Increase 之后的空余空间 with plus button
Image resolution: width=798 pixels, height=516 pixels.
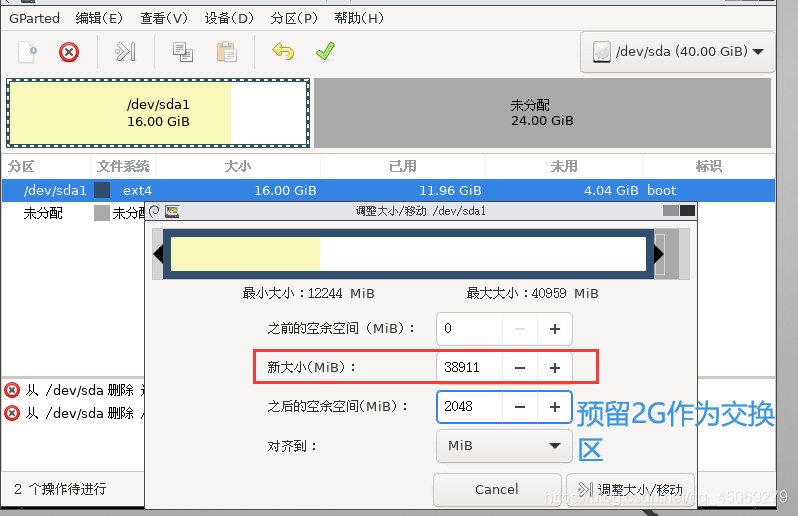pos(555,407)
